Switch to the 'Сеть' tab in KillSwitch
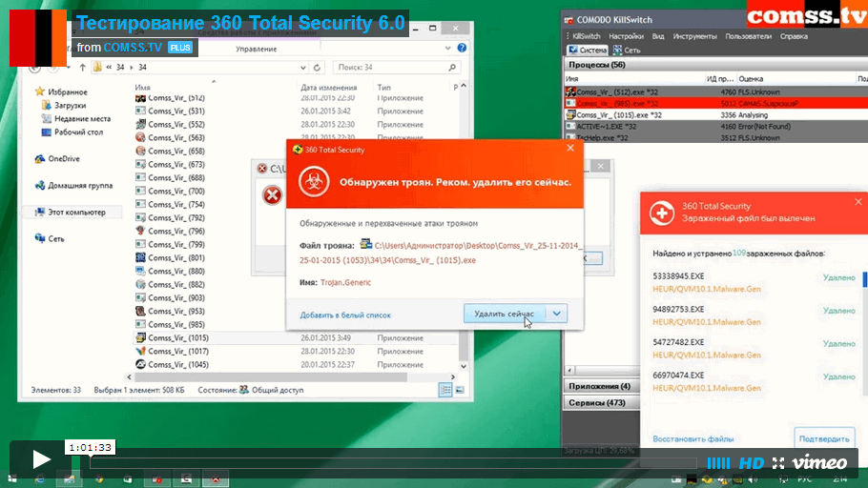The image size is (868, 488). coord(627,50)
